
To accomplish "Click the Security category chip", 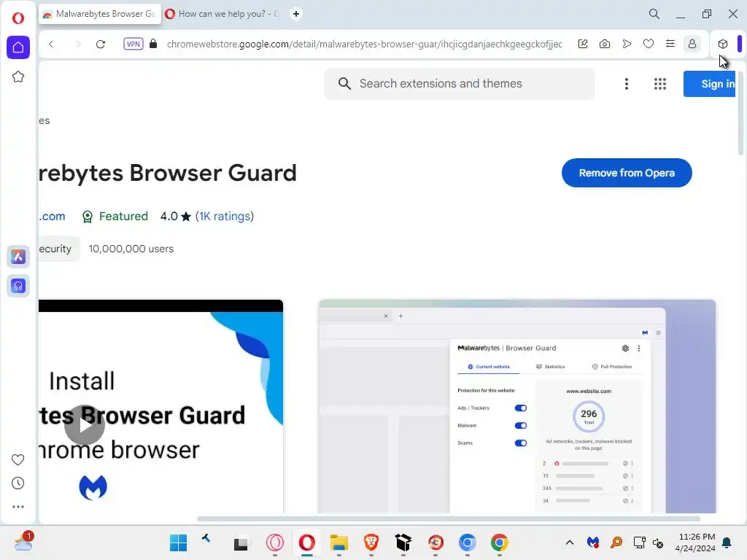I will (x=59, y=249).
